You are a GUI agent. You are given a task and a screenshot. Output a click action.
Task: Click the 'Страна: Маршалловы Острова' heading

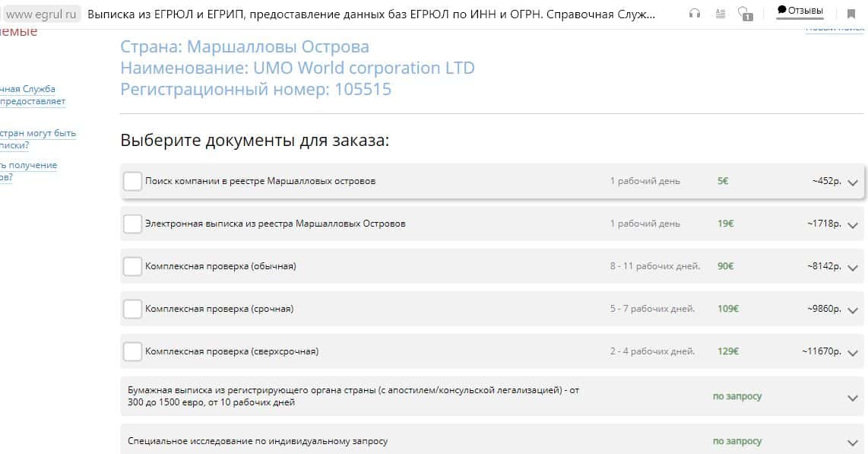[x=245, y=47]
